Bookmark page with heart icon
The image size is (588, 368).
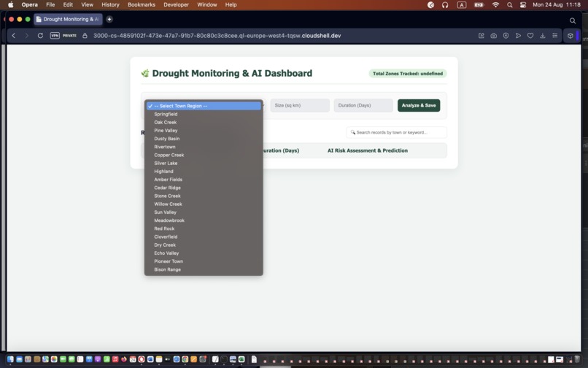point(530,36)
